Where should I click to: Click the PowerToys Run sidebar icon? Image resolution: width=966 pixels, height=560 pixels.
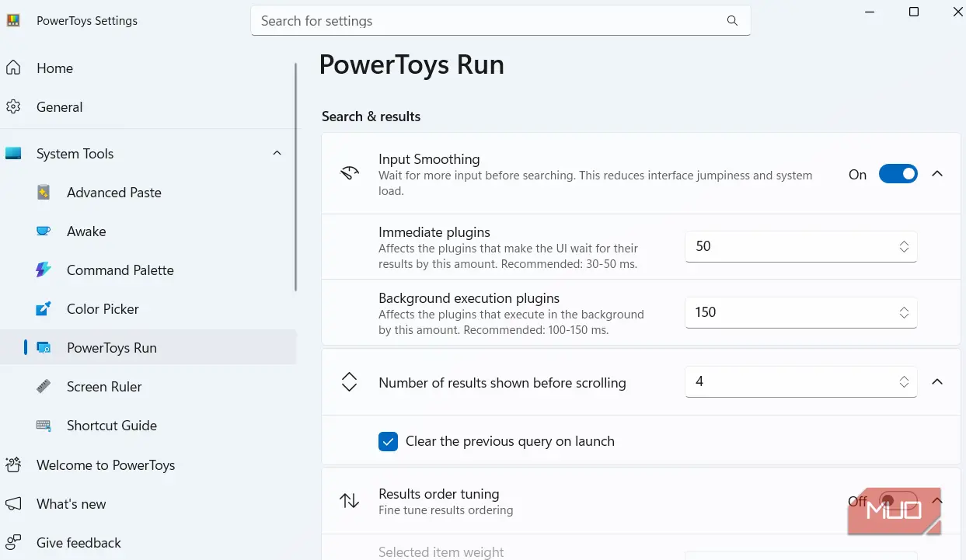[44, 348]
